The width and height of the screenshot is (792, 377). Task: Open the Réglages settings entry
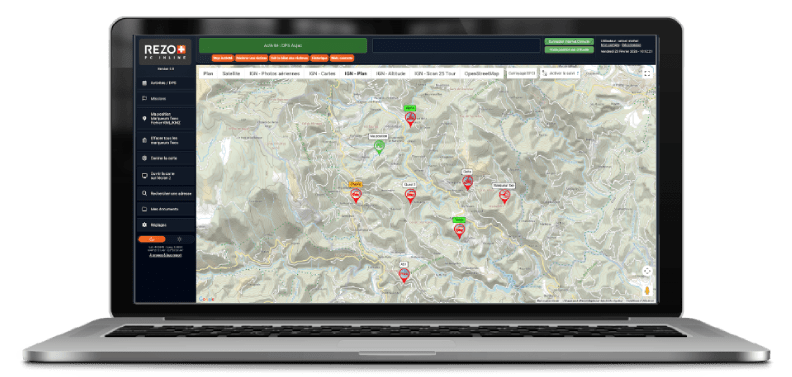pyautogui.click(x=165, y=225)
